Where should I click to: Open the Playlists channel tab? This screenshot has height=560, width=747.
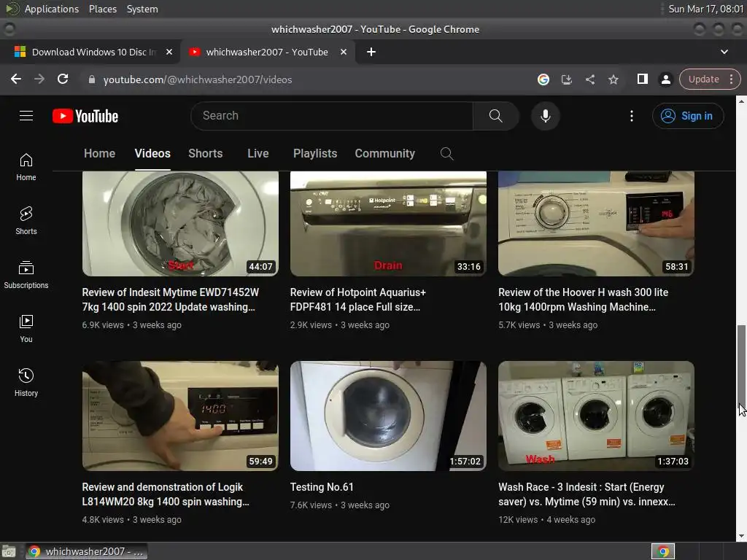[x=315, y=153]
